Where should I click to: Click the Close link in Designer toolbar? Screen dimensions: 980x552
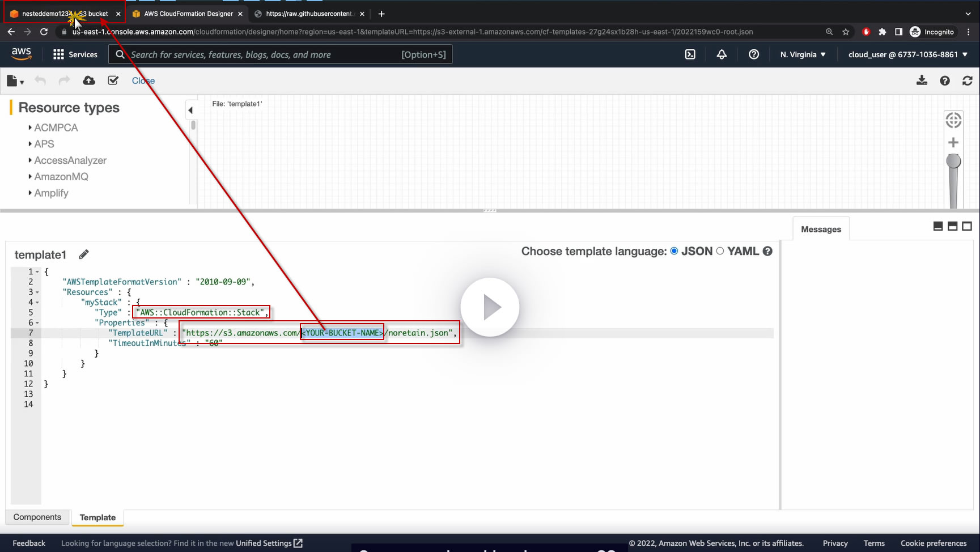pos(143,81)
